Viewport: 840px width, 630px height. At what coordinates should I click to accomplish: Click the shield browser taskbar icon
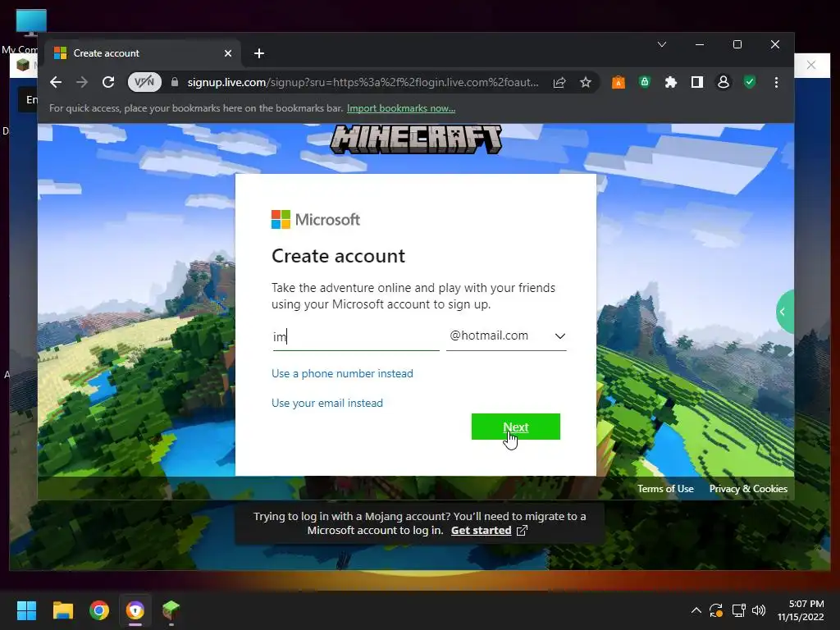135,610
